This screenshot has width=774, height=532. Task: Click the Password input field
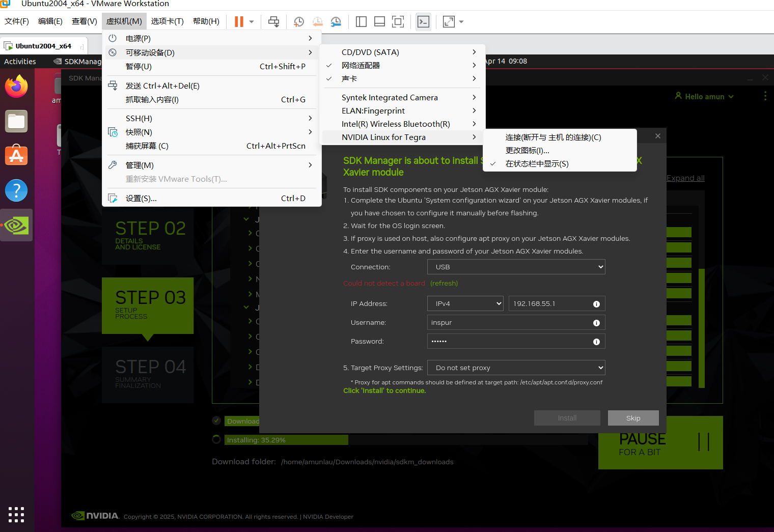516,341
